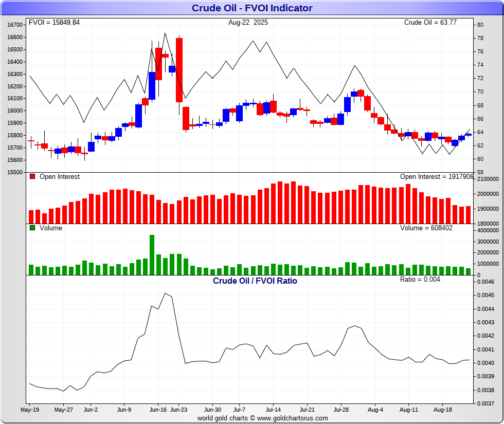Click the Jun-2 x-axis date label
Viewport: 504px width, 424px height.
point(91,410)
